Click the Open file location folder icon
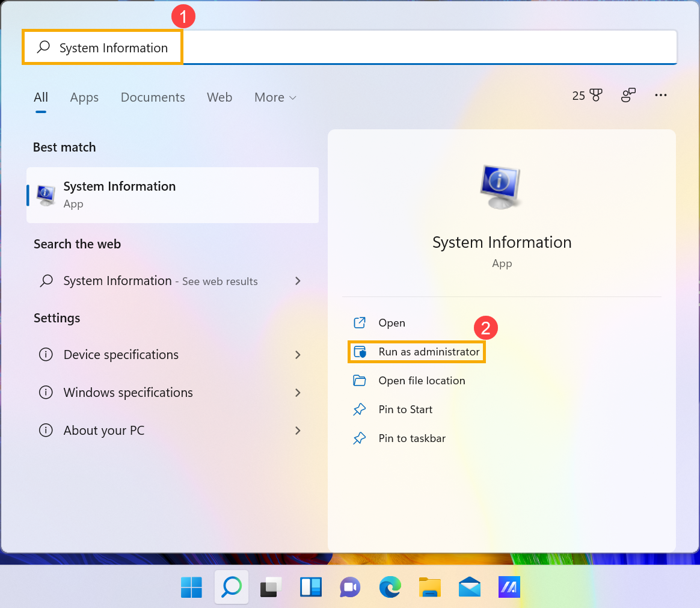This screenshot has width=700, height=608. coord(360,381)
